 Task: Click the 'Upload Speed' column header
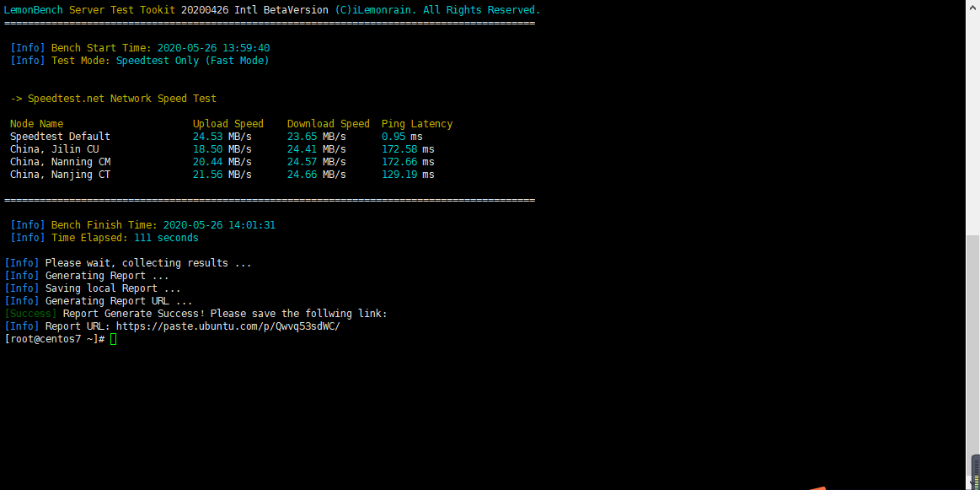[x=228, y=124]
